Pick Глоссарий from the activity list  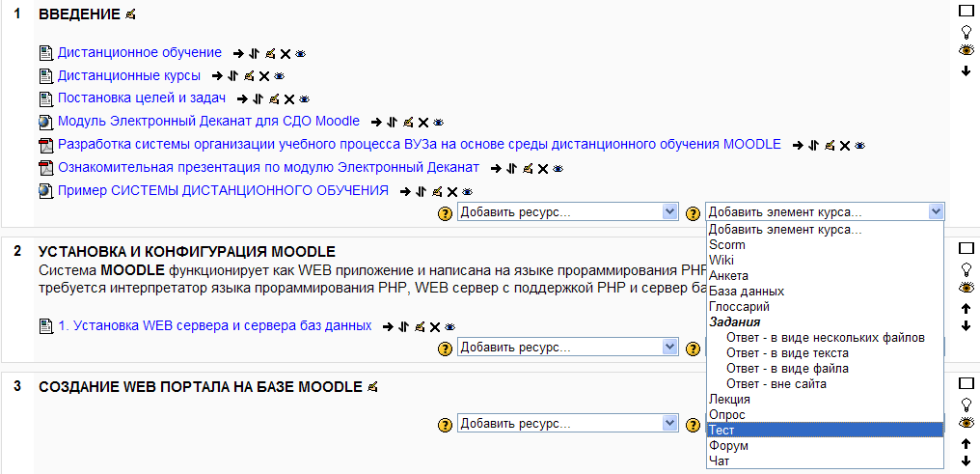(825, 307)
